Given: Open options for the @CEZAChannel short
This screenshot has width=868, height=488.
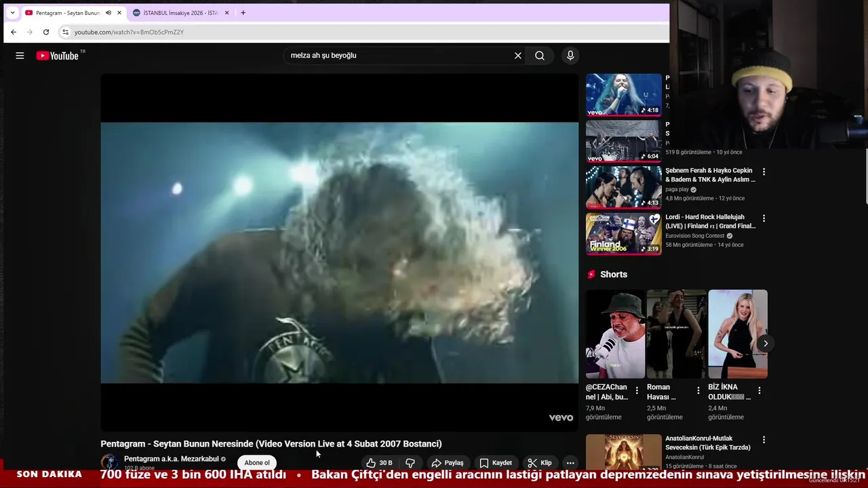Looking at the screenshot, I should tap(637, 390).
